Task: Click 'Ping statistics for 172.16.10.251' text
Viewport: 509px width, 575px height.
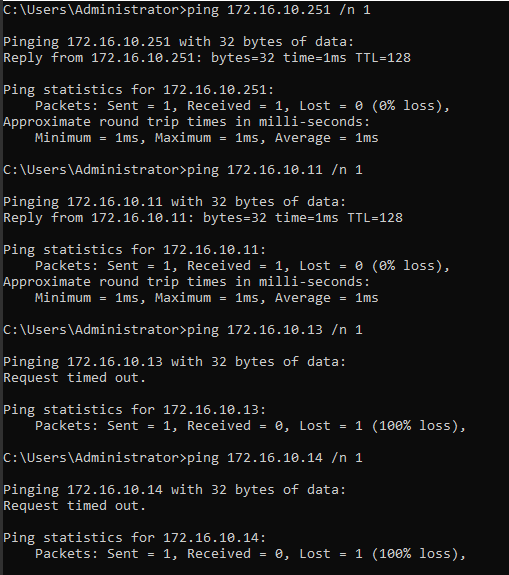Action: tap(139, 90)
